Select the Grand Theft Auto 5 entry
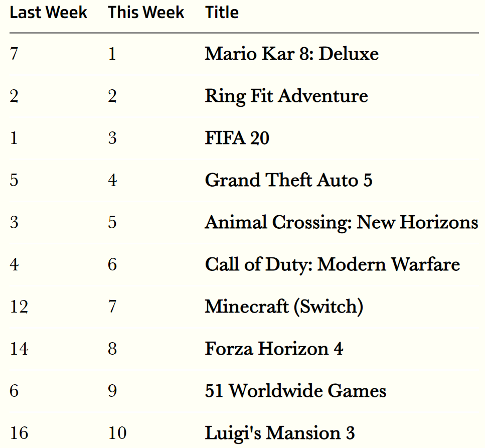The height and width of the screenshot is (448, 485). coord(288,180)
